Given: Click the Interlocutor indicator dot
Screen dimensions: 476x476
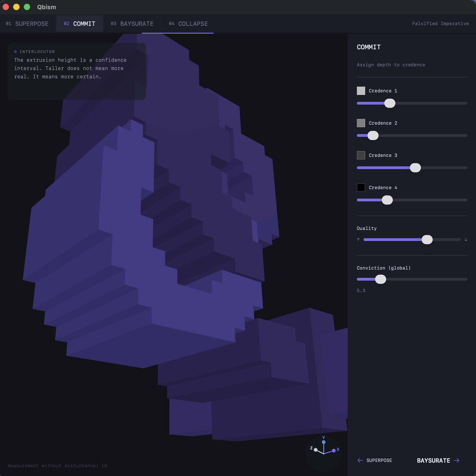Looking at the screenshot, I should pyautogui.click(x=15, y=51).
